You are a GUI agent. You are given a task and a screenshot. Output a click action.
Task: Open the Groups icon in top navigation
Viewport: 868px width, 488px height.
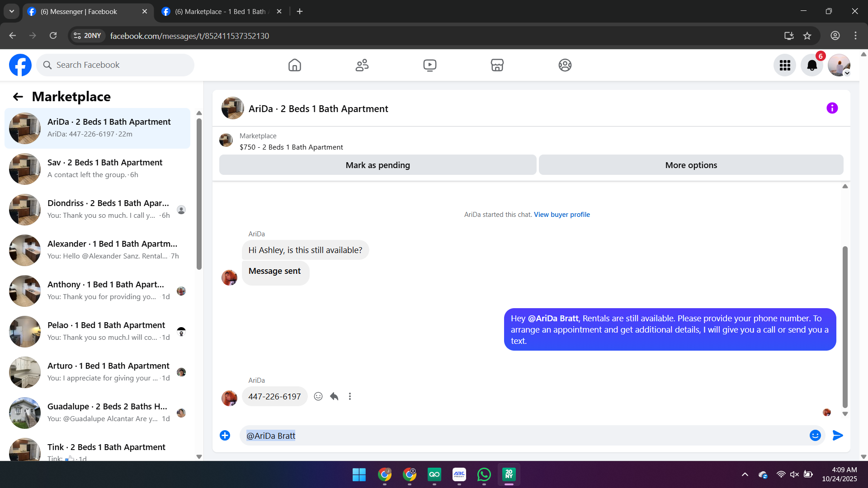point(565,65)
